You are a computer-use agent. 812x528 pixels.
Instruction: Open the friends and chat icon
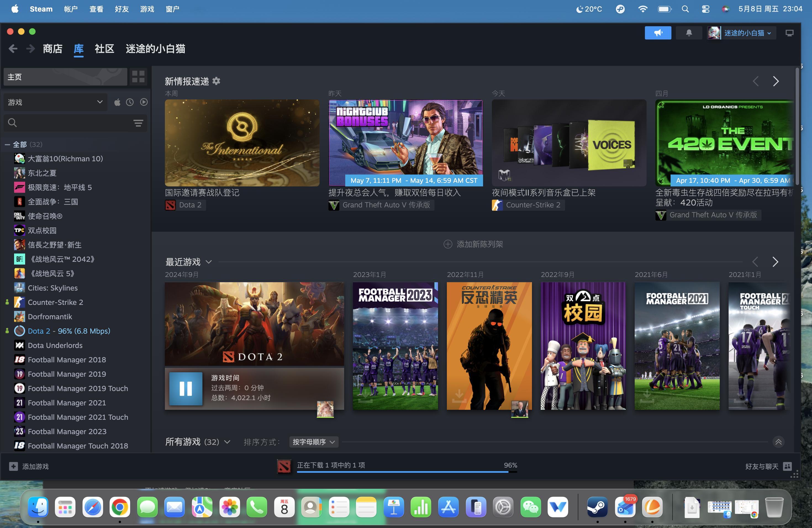[787, 466]
